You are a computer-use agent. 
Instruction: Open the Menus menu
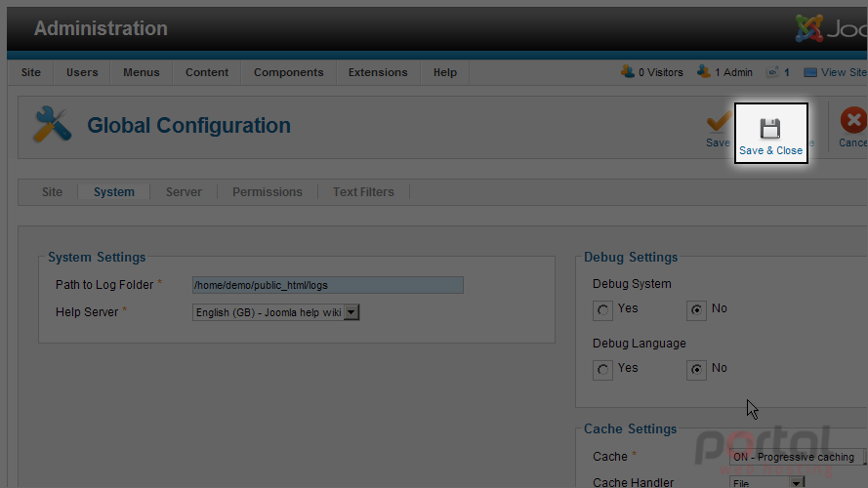point(142,72)
